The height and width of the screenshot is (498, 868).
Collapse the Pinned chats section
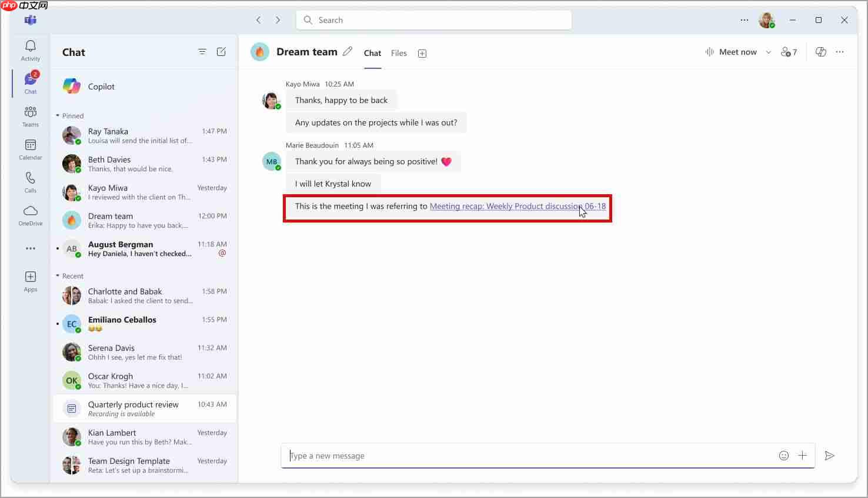click(58, 116)
